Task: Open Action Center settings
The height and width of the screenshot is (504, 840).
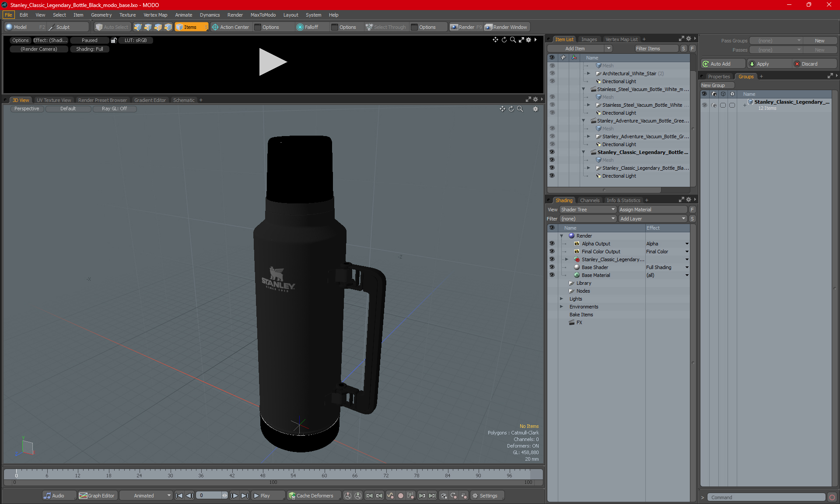Action: click(x=231, y=27)
